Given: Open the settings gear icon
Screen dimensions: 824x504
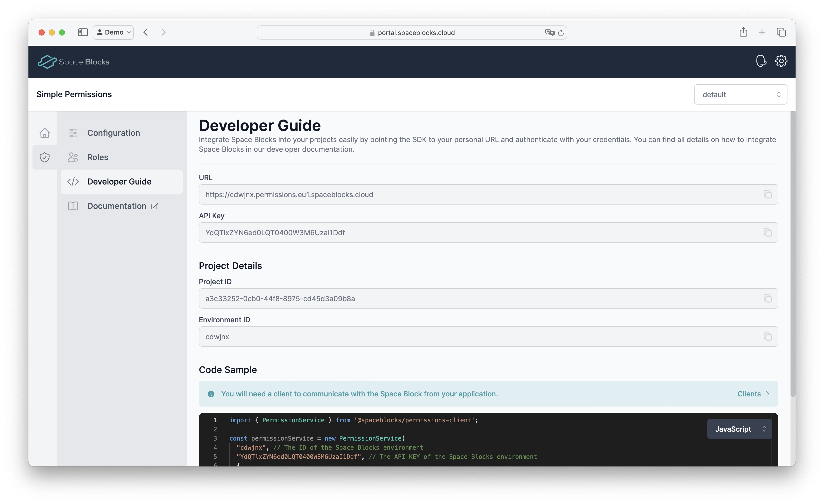Looking at the screenshot, I should 781,61.
